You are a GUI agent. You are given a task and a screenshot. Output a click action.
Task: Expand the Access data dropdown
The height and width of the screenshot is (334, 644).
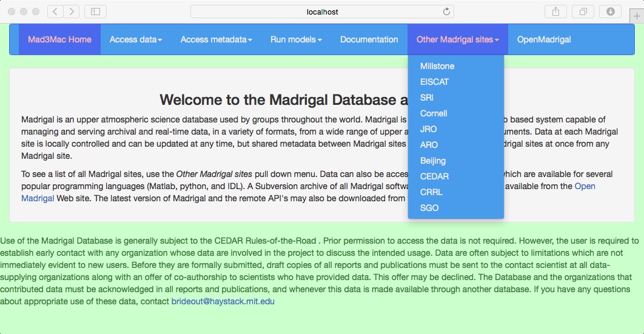pos(136,39)
